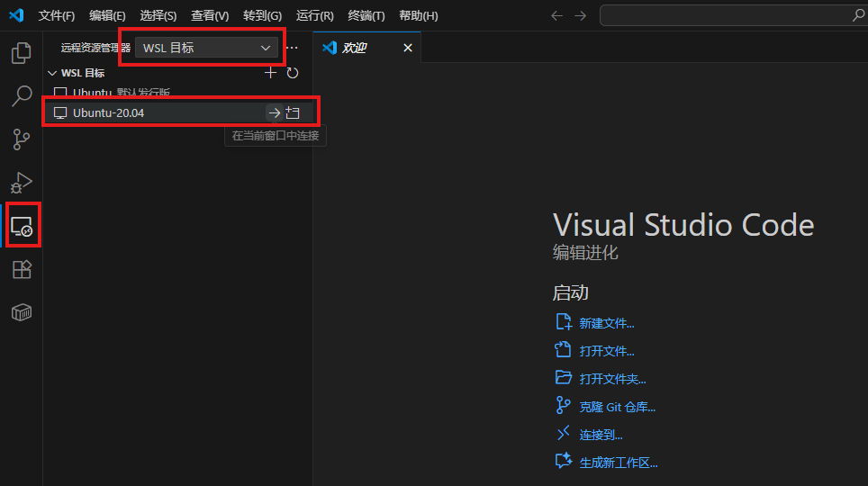Click the 生成新工作区... link
Viewport: 868px width, 486px height.
click(619, 463)
